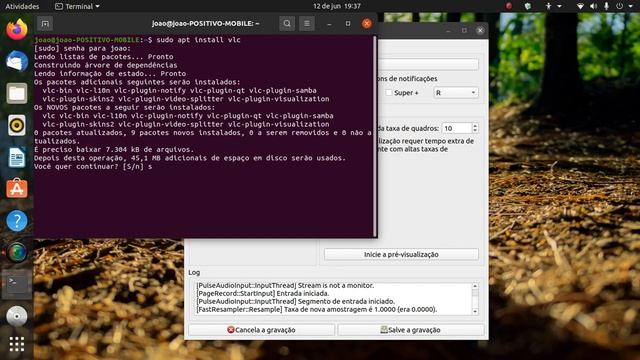Click the Log panel scrollbar
The height and width of the screenshot is (360, 640).
coord(475,298)
